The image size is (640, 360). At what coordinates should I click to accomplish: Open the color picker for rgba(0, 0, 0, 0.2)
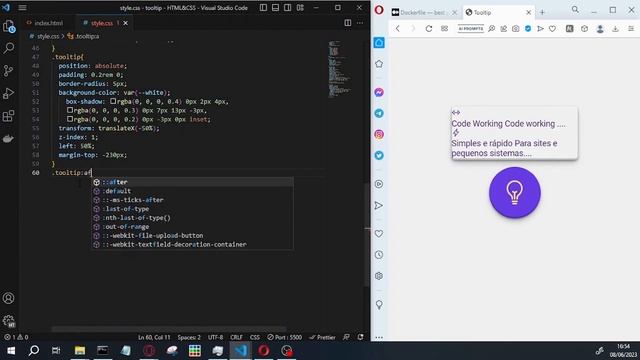[x=70, y=119]
